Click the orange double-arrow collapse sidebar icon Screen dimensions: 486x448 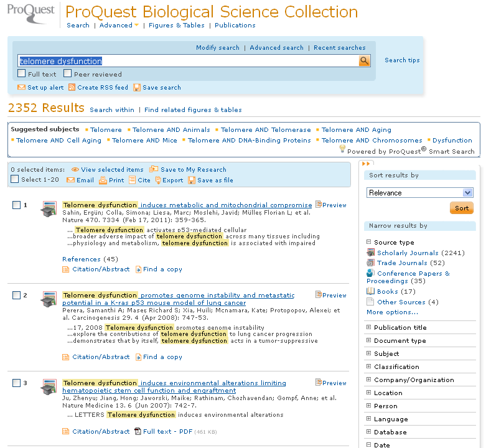pos(366,164)
